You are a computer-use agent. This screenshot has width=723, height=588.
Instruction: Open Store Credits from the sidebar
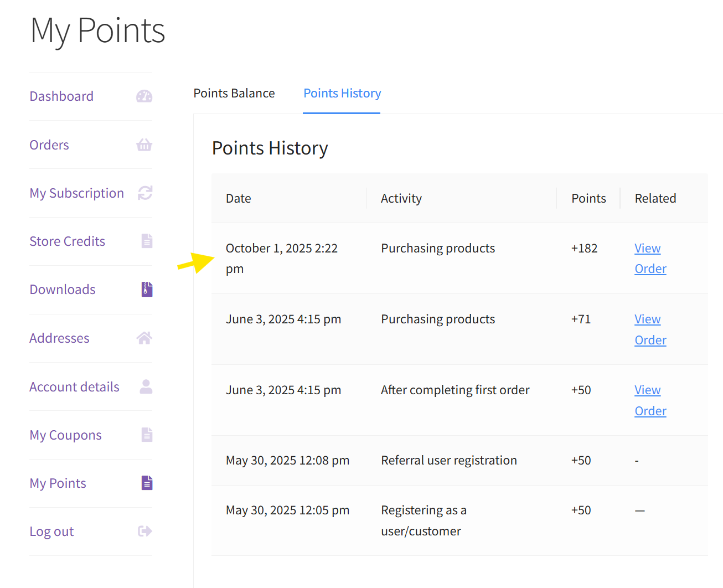[x=67, y=241]
